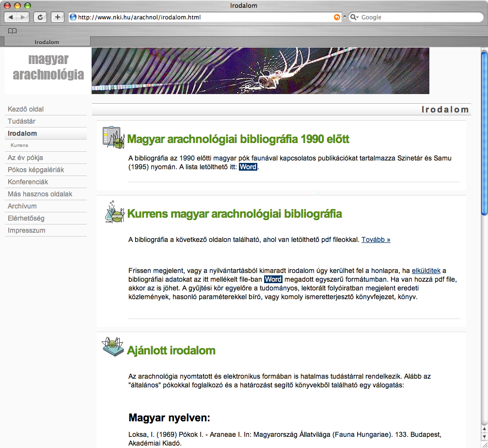Click heading Magyar arachnológiai bibliográfia 1990 előtt
The height and width of the screenshot is (448, 488).
pos(238,139)
